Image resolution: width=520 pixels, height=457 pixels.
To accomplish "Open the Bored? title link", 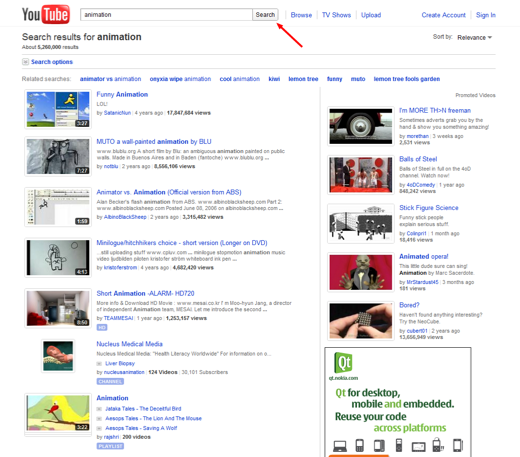I will click(409, 305).
